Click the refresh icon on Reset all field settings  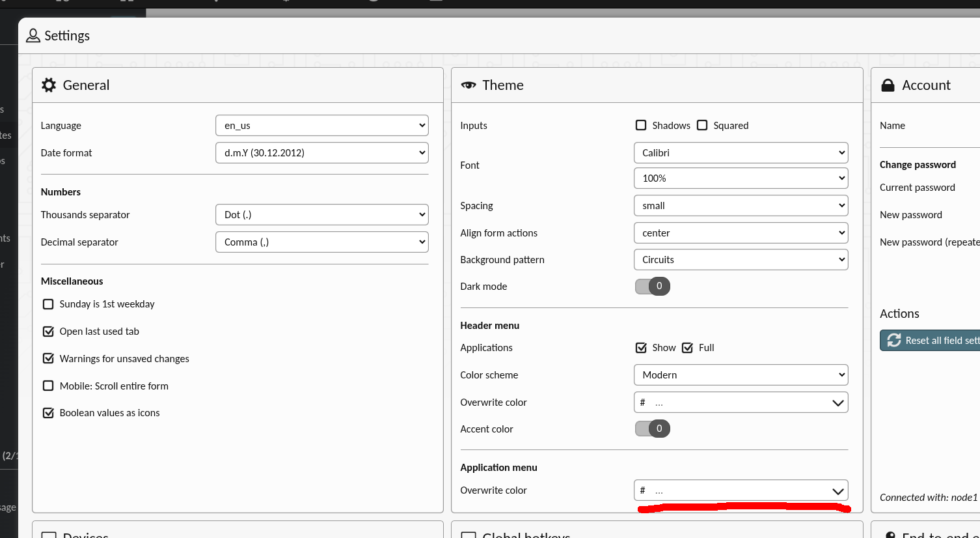[x=894, y=341]
